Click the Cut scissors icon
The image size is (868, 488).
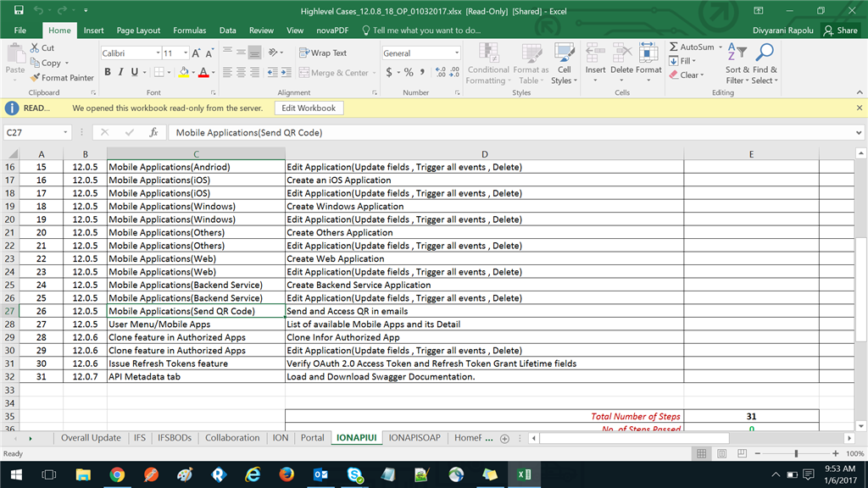coord(35,47)
